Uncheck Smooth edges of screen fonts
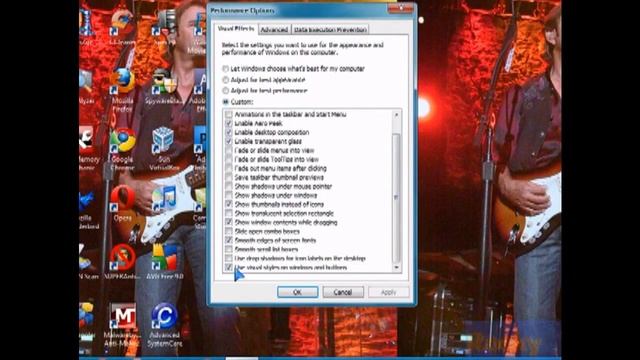 [x=229, y=240]
